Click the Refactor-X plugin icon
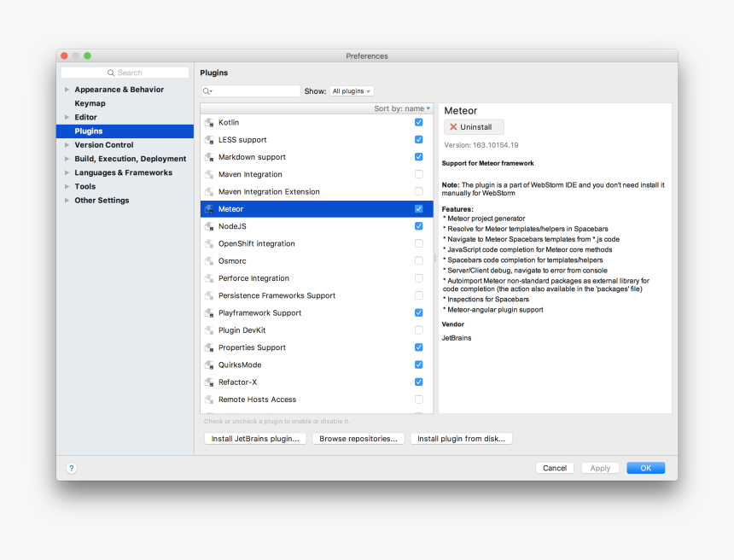Viewport: 734px width, 560px height. 209,382
